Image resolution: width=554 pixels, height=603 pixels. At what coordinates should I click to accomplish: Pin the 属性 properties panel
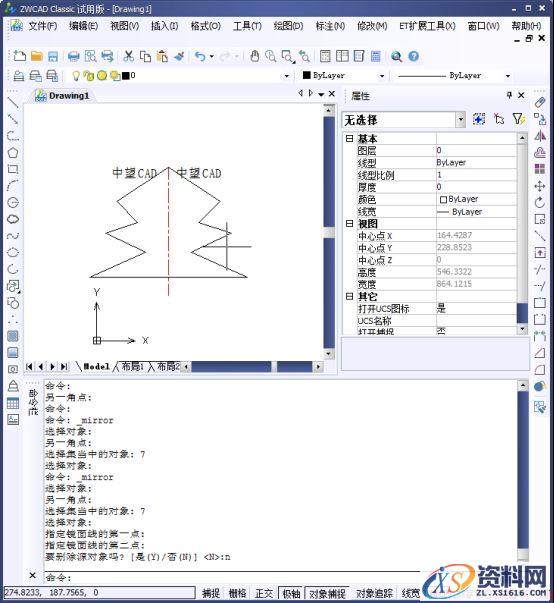click(x=509, y=95)
